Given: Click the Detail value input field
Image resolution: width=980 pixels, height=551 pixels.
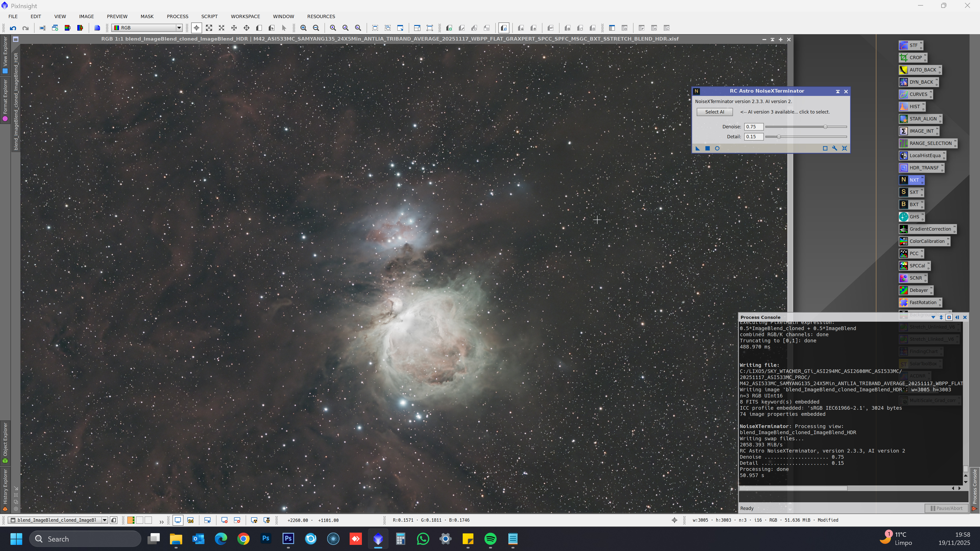Looking at the screenshot, I should [x=754, y=136].
